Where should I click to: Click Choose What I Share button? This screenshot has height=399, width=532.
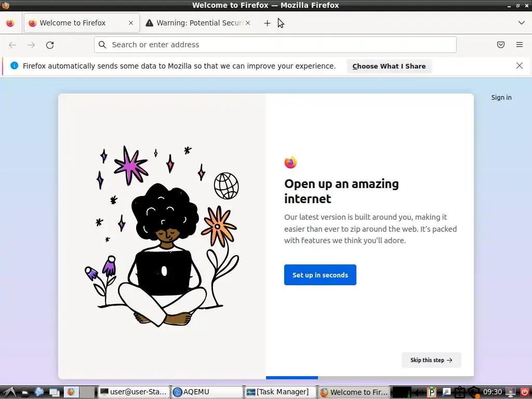(x=389, y=66)
